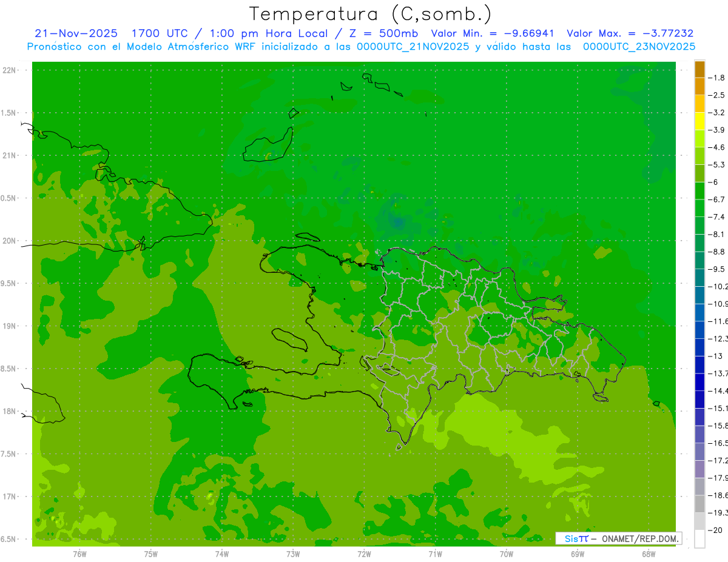Click the "-2.5" color scale value

[x=716, y=95]
